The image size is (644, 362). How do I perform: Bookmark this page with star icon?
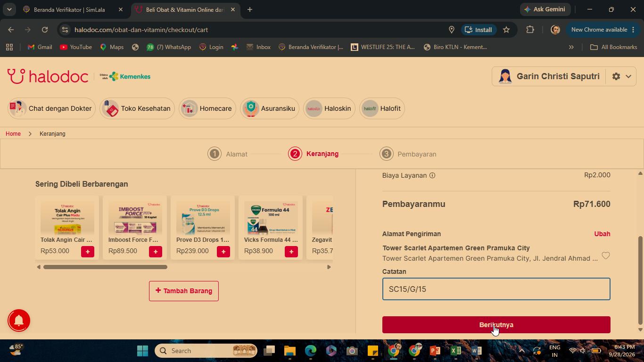coord(506,30)
